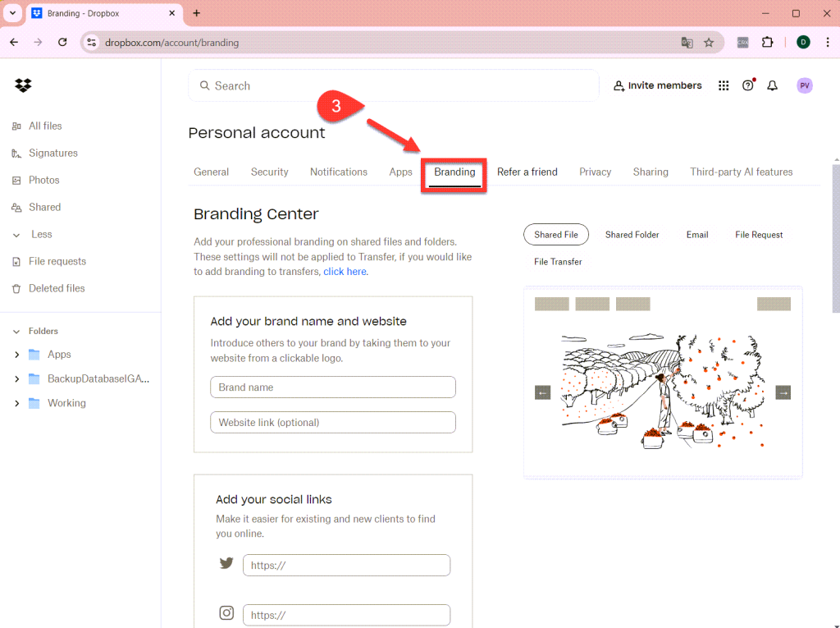The image size is (840, 628).
Task: Click the Dropbox logo in the sidebar
Action: click(x=23, y=85)
